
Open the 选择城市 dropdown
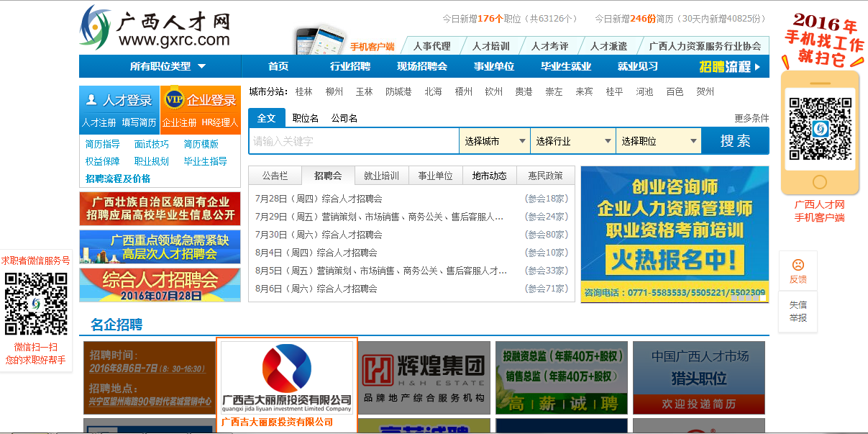(495, 141)
